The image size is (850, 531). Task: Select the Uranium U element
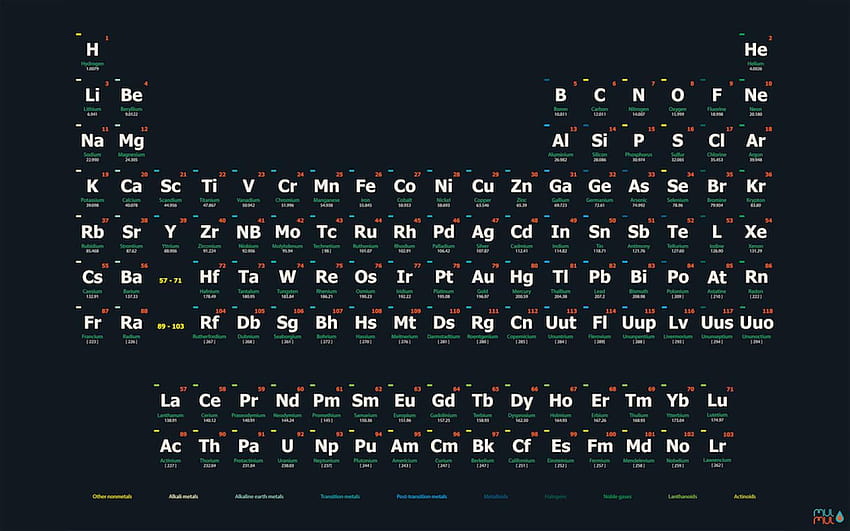(288, 449)
